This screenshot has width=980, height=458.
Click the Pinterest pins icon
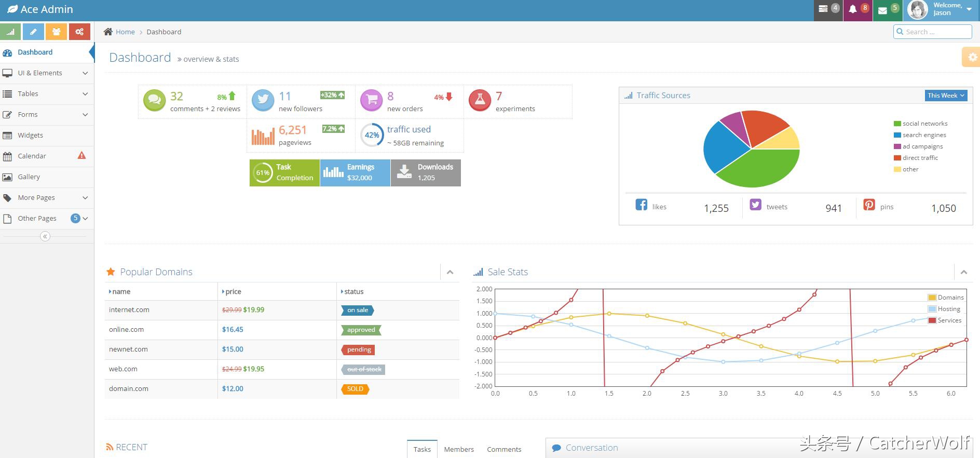[869, 205]
